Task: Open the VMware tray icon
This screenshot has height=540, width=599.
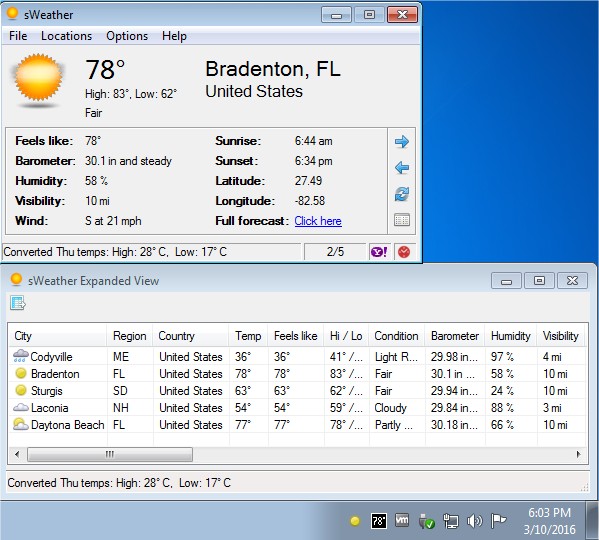Action: coord(402,520)
